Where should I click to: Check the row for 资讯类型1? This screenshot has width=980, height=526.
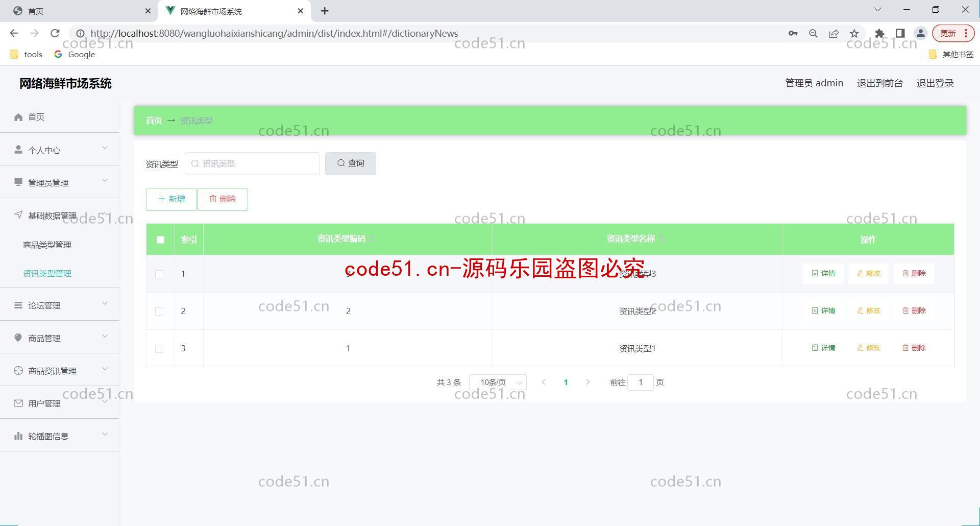tap(159, 349)
